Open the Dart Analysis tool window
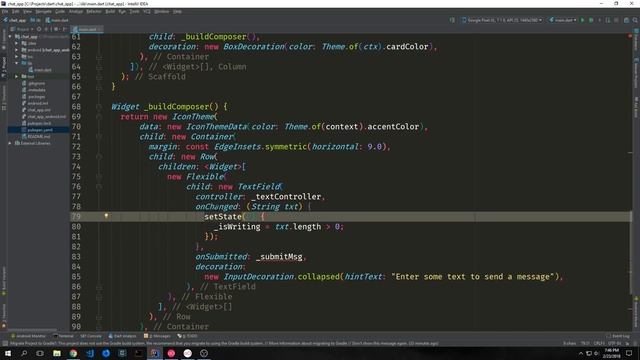The height and width of the screenshot is (360, 640). tap(122, 336)
